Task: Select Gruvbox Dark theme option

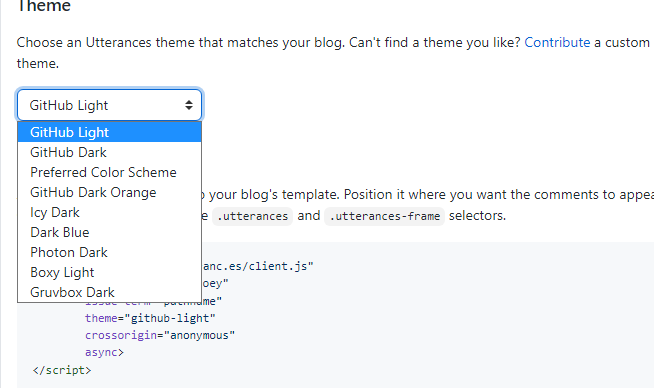Action: [x=109, y=292]
